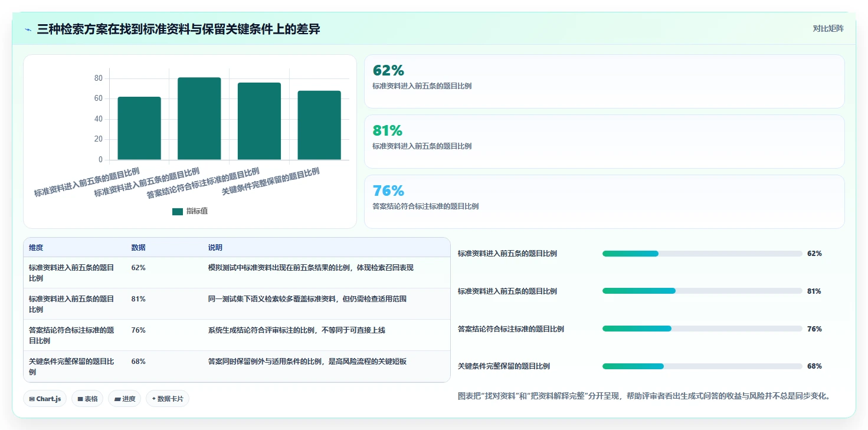Click the 0 y-axis tick label
The image size is (868, 430).
pos(100,160)
